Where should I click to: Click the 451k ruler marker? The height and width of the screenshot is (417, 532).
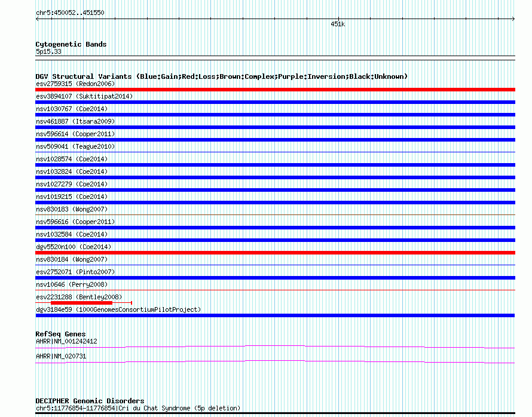pos(338,24)
